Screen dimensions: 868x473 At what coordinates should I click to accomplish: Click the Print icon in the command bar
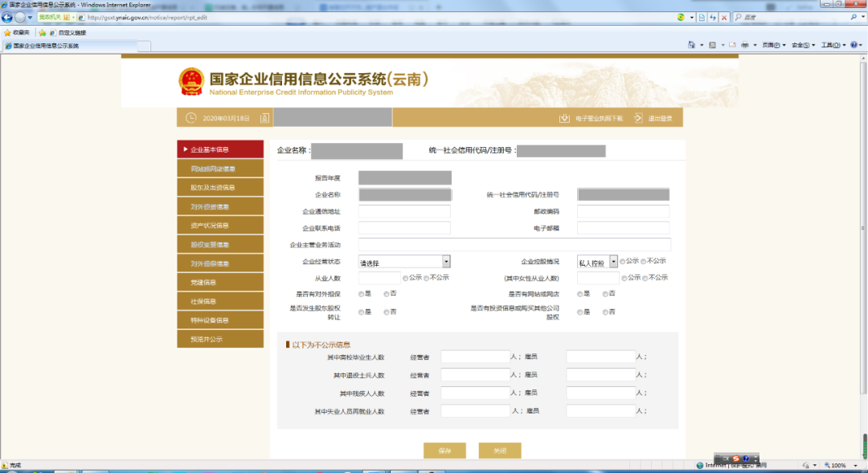[745, 45]
